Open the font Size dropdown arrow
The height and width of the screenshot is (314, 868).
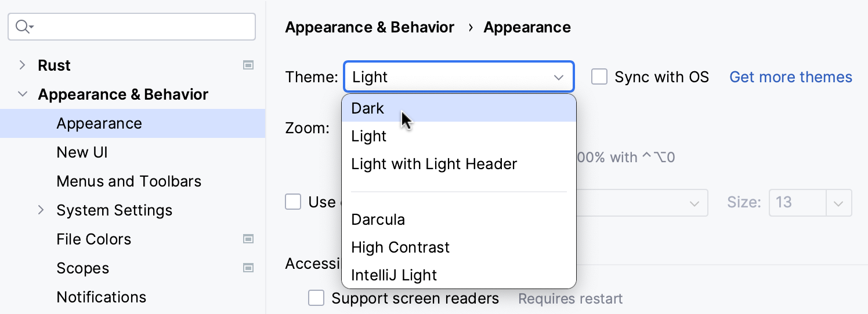click(838, 203)
